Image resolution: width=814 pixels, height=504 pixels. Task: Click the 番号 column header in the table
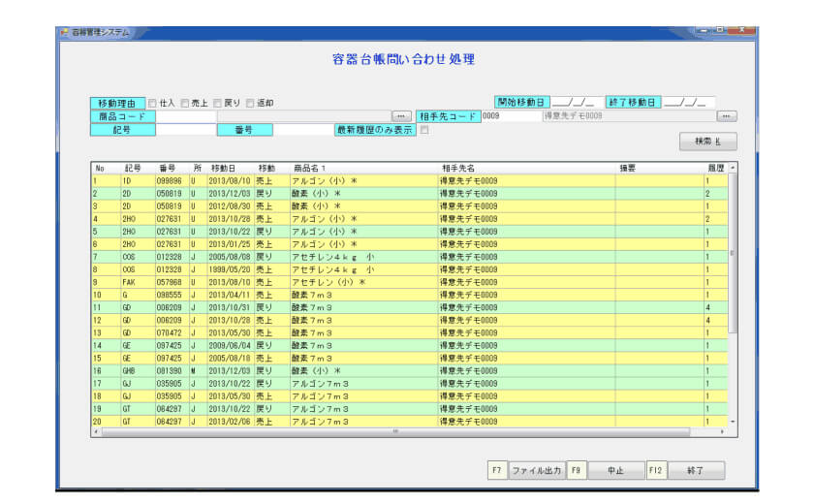tap(167, 169)
